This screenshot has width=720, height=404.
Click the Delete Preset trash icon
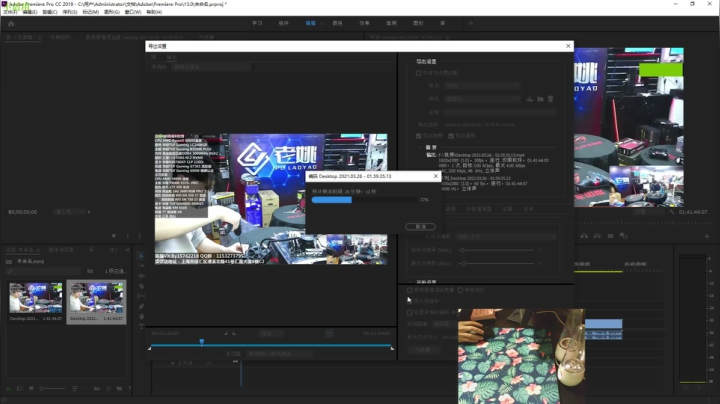click(550, 99)
